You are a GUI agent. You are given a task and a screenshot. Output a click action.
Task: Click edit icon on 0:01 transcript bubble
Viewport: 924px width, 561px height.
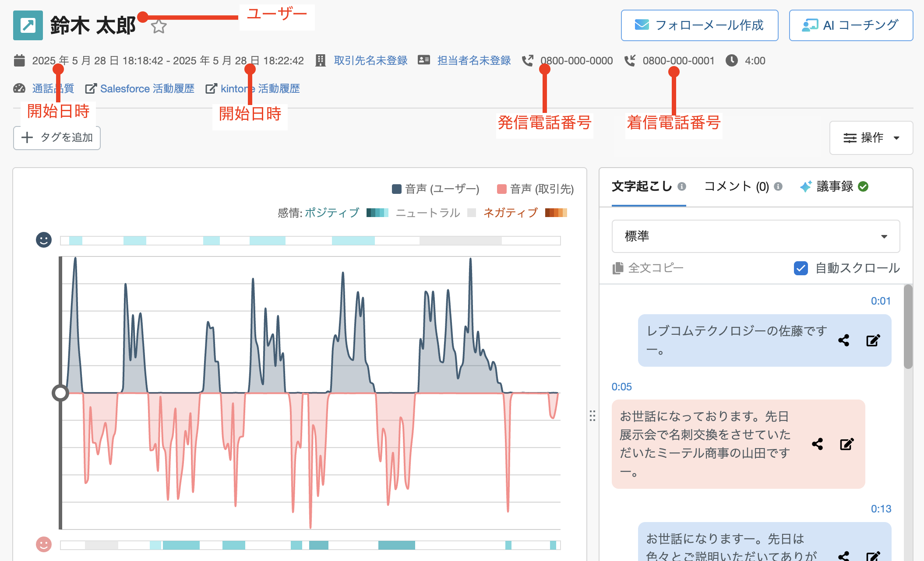click(873, 340)
